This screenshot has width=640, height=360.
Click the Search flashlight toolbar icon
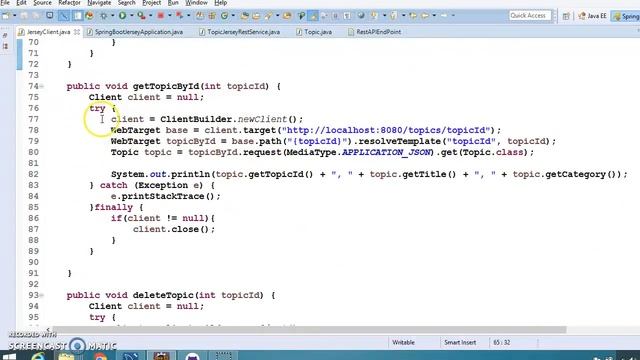pos(268,16)
